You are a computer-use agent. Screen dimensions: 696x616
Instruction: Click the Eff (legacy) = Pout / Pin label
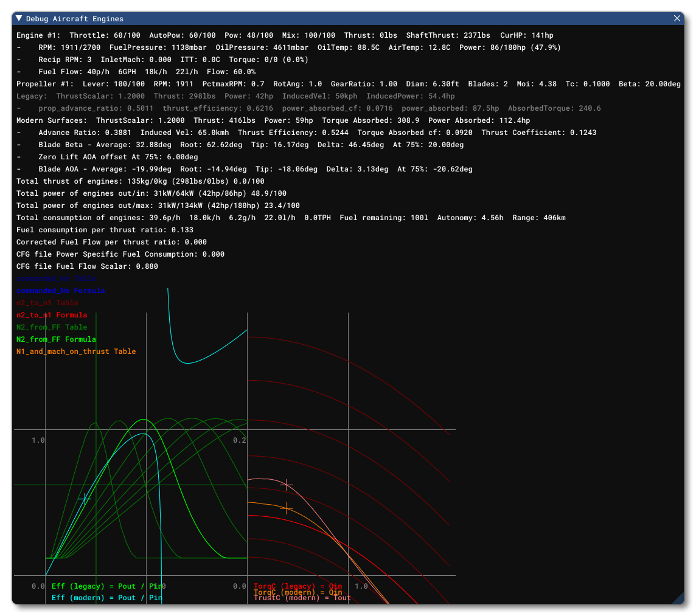click(106, 586)
